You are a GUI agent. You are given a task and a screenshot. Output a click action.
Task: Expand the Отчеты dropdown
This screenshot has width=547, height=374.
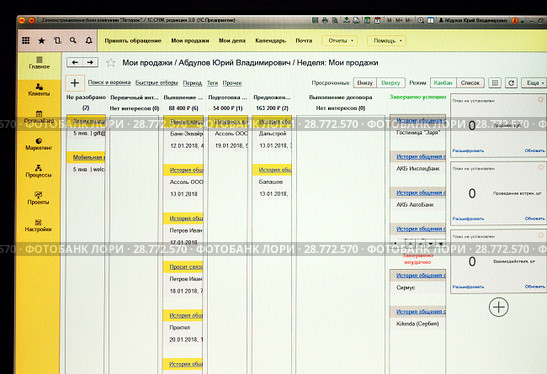[340, 40]
